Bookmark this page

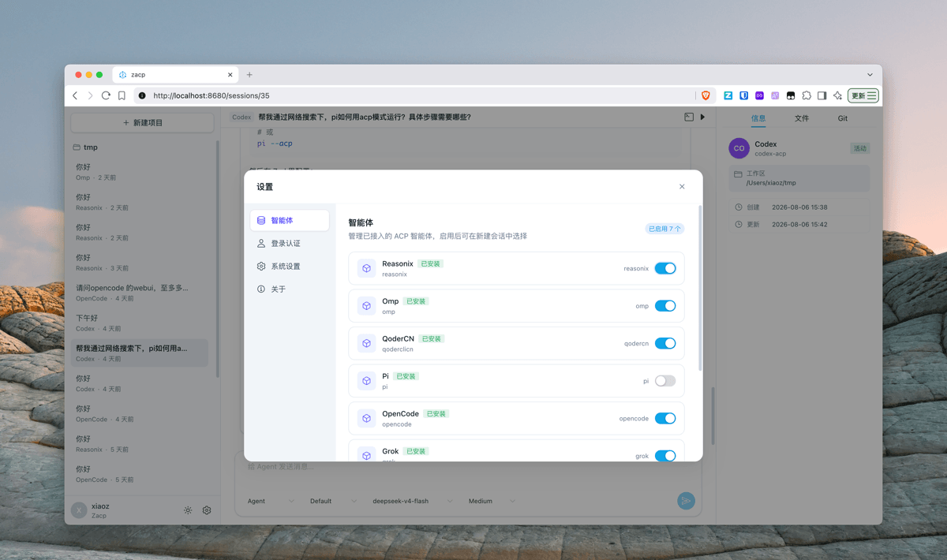click(x=122, y=95)
